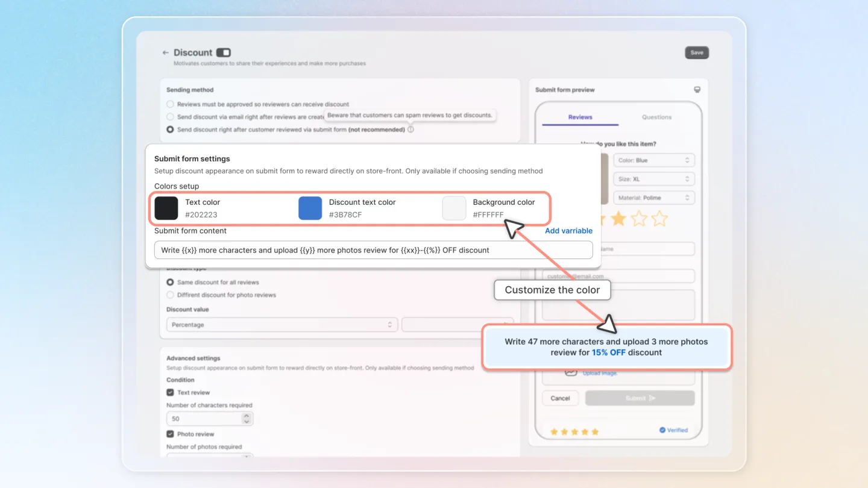Open the 'Material: Polime' dropdown
This screenshot has height=488, width=868.
654,198
